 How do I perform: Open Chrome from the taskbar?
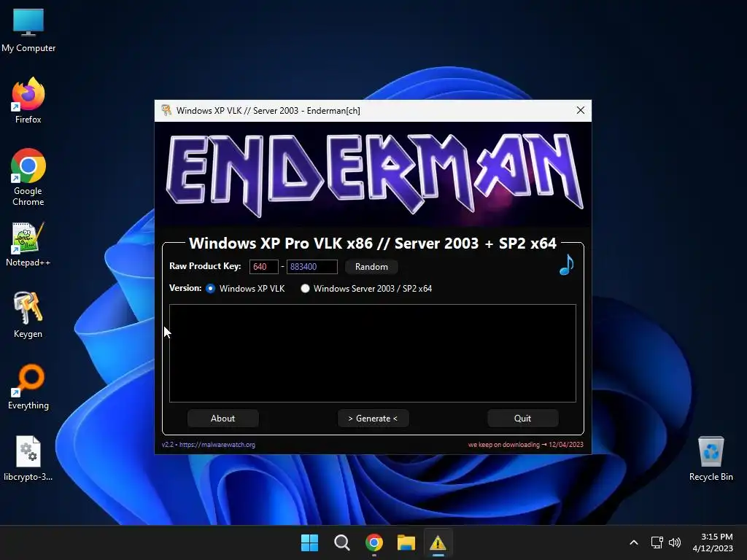point(374,542)
